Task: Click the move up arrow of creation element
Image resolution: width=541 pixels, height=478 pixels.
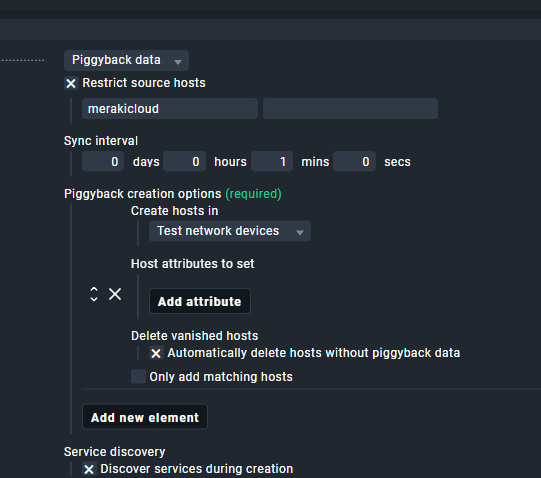Action: coord(94,290)
